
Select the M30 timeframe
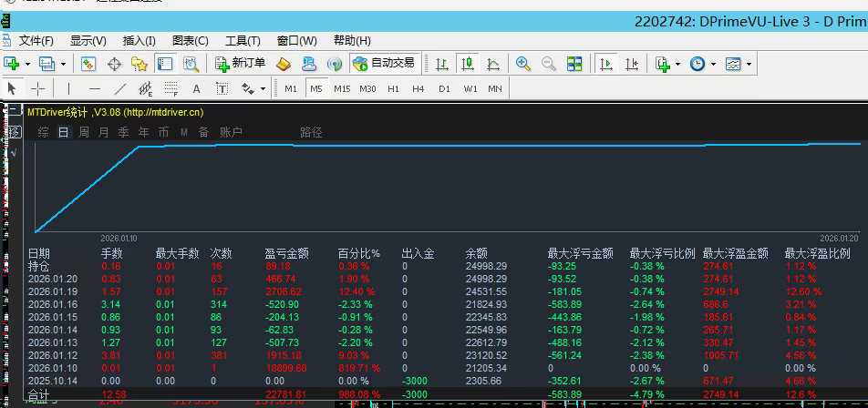(367, 88)
